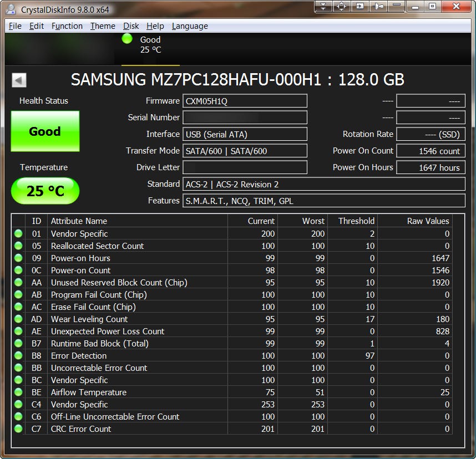The width and height of the screenshot is (476, 459).
Task: Open the Edit menu
Action: tap(37, 26)
